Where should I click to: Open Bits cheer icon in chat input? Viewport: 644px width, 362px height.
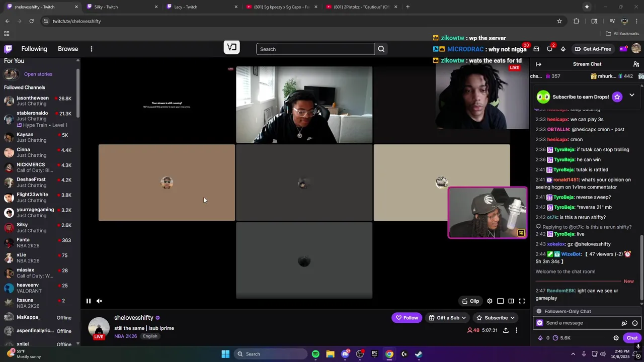pos(624,323)
